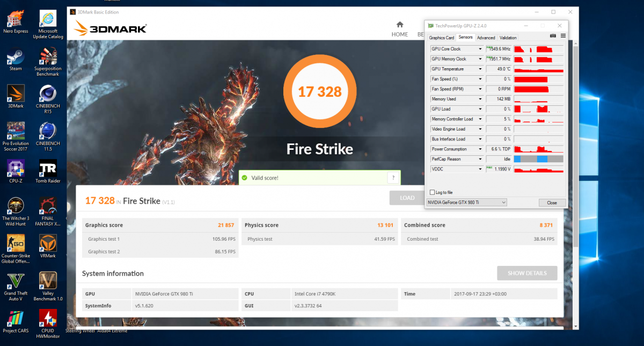This screenshot has width=644, height=346.
Task: Open CPUID HWMonitor desktop icon
Action: pos(48,323)
